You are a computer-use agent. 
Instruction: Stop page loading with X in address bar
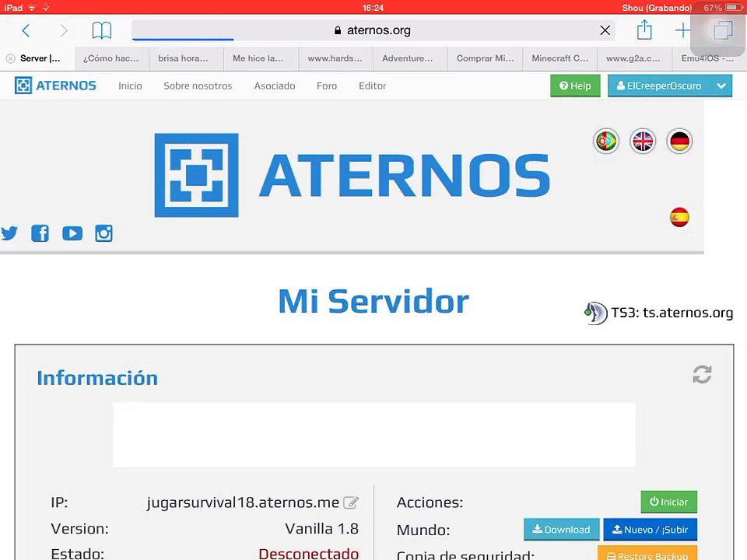(605, 30)
